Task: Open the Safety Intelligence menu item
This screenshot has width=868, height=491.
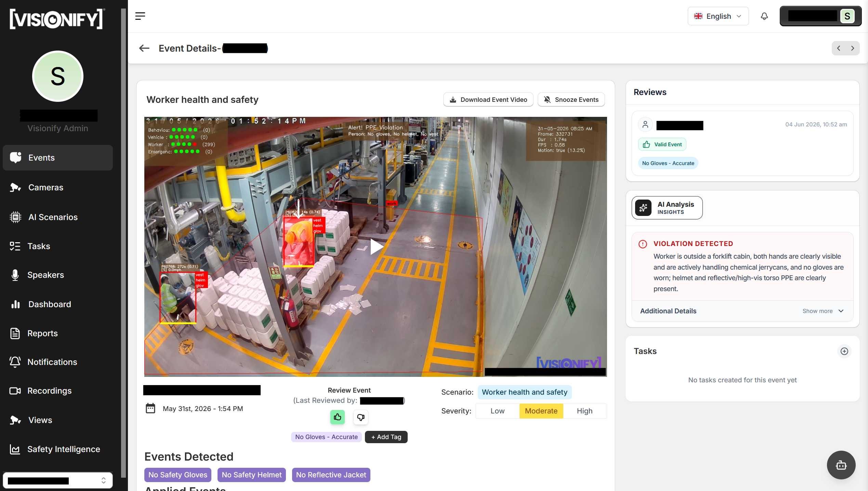Action: click(57, 449)
